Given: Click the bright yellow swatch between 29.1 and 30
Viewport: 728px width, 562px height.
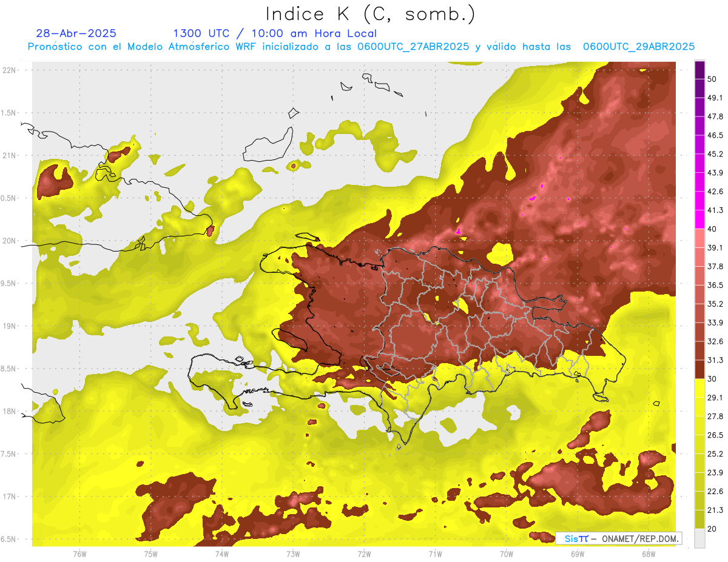Looking at the screenshot, I should pyautogui.click(x=699, y=389).
